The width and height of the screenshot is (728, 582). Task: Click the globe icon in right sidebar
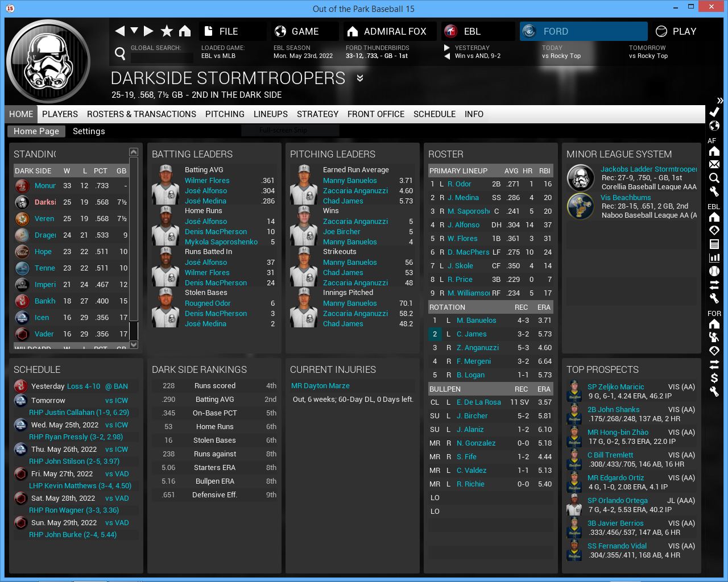click(x=714, y=126)
